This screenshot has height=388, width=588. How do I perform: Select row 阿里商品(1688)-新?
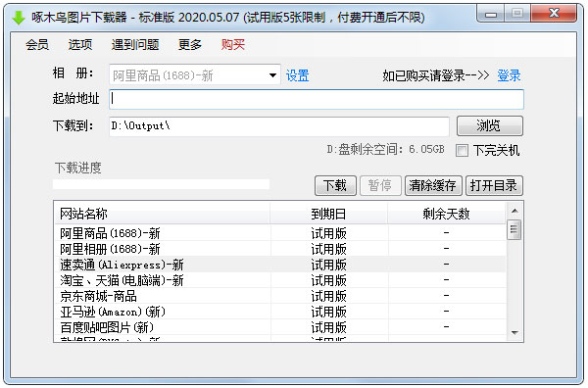(280, 233)
